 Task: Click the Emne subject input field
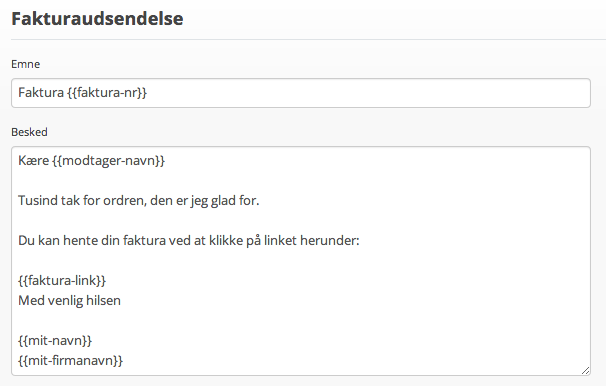(x=301, y=93)
